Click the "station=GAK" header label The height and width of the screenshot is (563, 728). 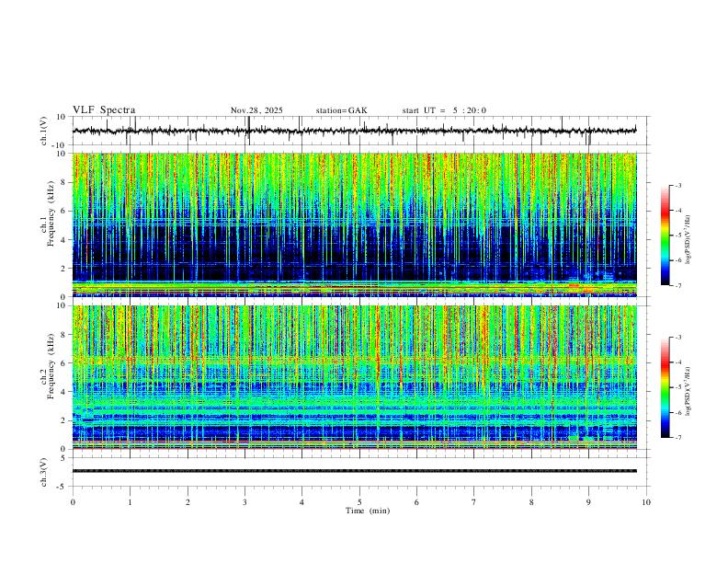pos(341,110)
